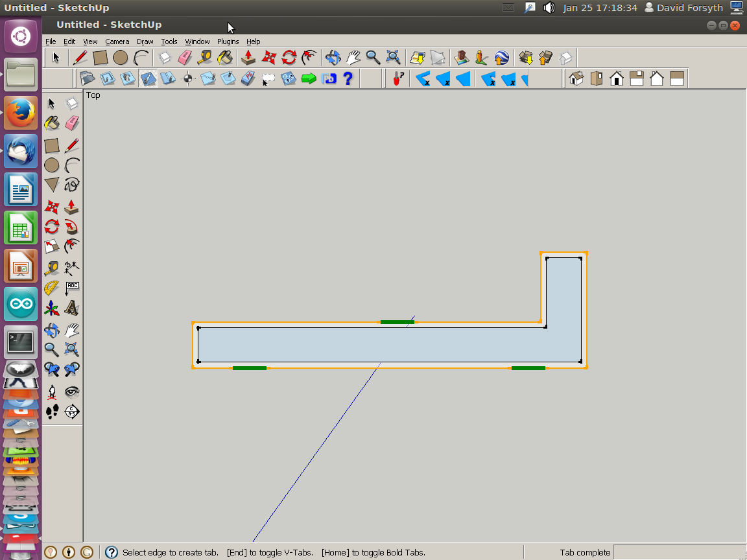Open the Camera menu
Viewport: 747px width, 560px height.
coord(117,41)
